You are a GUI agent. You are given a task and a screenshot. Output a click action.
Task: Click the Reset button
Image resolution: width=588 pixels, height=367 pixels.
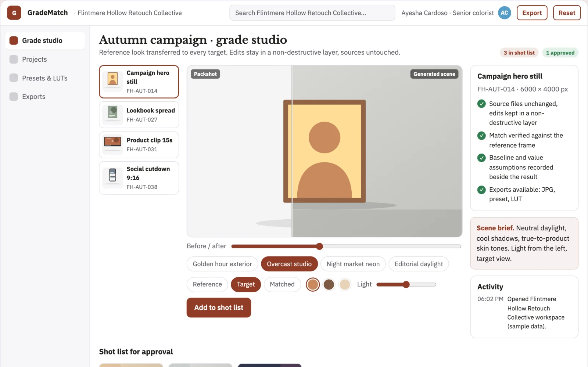[567, 13]
